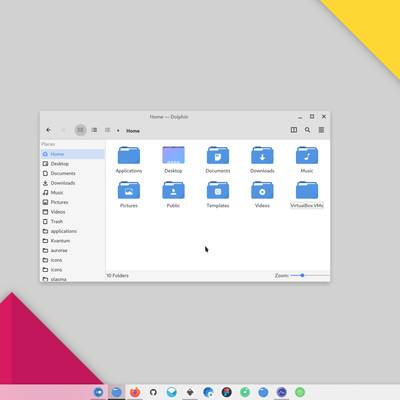Click the Templates folder name text
The image size is (400, 400).
(x=218, y=206)
